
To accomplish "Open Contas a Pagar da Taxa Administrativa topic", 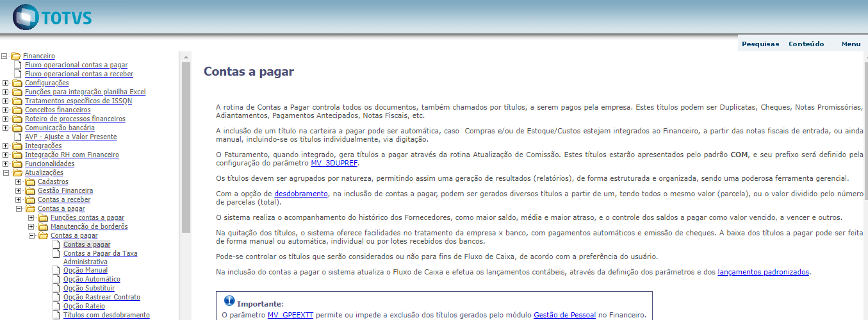I will (100, 258).
